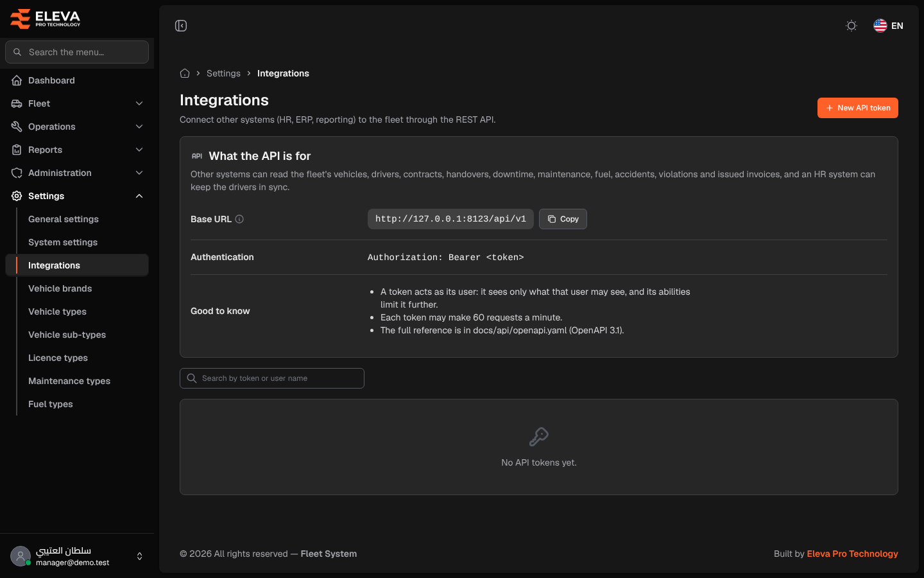924x578 pixels.
Task: Click the Base URL info icon
Action: pos(239,219)
